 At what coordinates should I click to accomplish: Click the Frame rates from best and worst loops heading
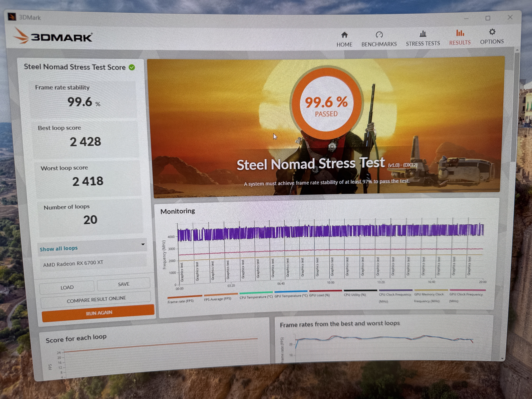pyautogui.click(x=340, y=324)
